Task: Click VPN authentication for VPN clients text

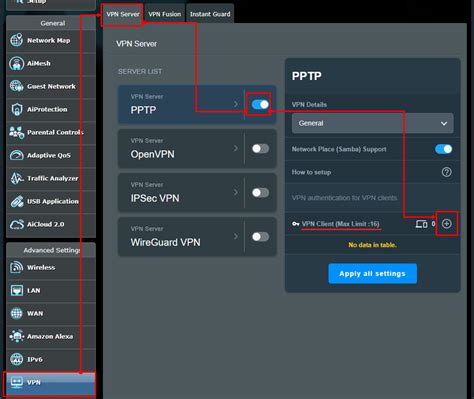Action: tap(344, 198)
